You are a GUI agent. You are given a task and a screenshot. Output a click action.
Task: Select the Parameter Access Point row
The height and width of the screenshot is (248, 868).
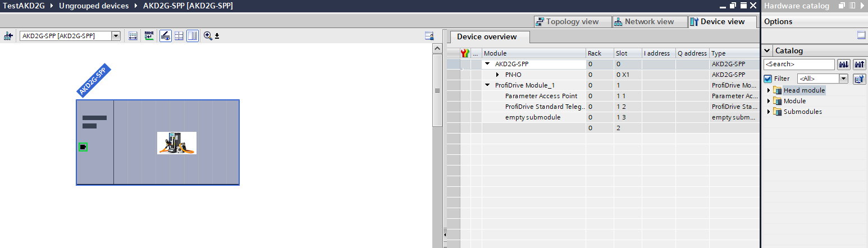click(604, 96)
